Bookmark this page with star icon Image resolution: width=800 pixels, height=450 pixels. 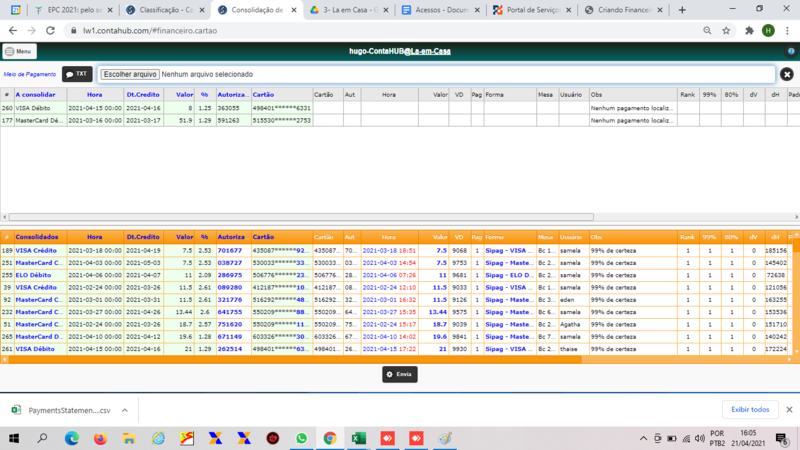(x=726, y=31)
